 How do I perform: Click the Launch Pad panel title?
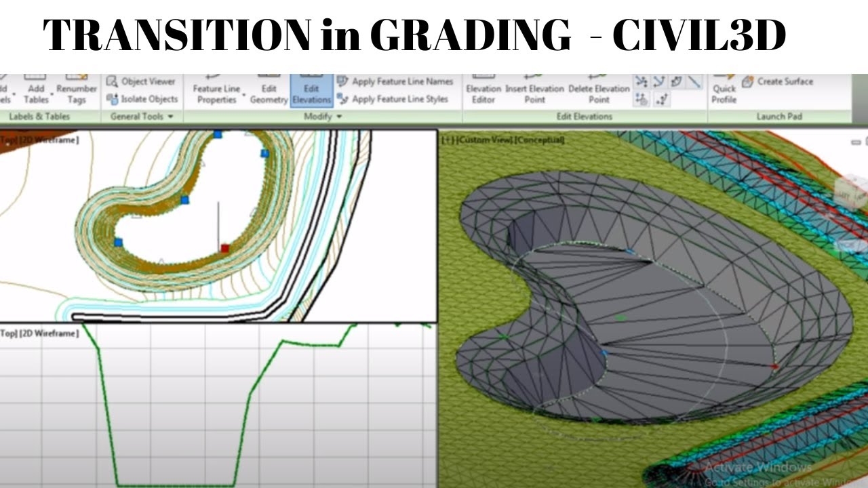click(x=779, y=117)
